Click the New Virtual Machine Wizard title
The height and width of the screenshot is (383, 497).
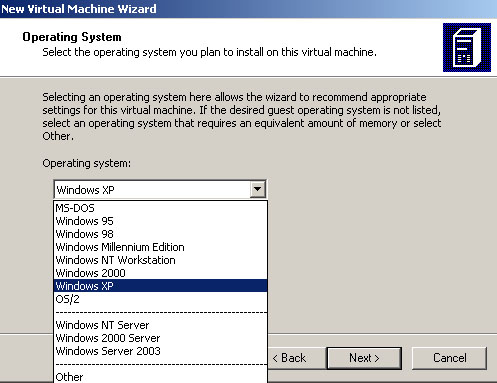[79, 9]
